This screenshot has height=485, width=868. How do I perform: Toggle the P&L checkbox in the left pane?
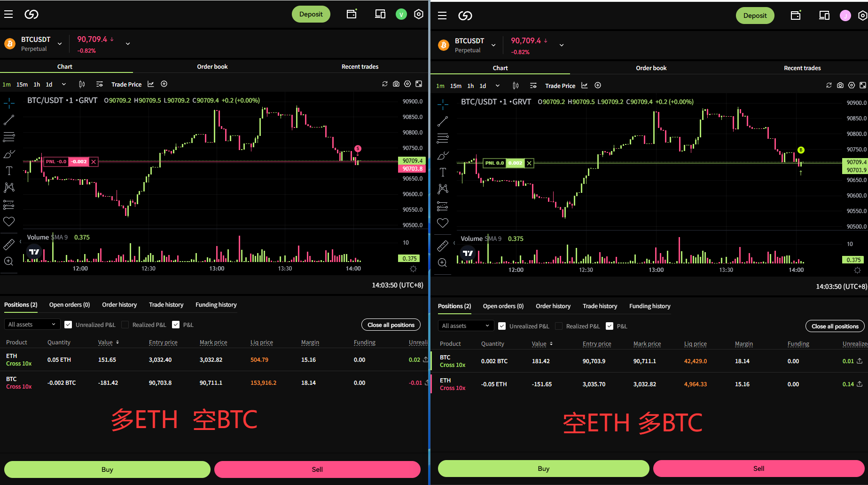pyautogui.click(x=176, y=325)
